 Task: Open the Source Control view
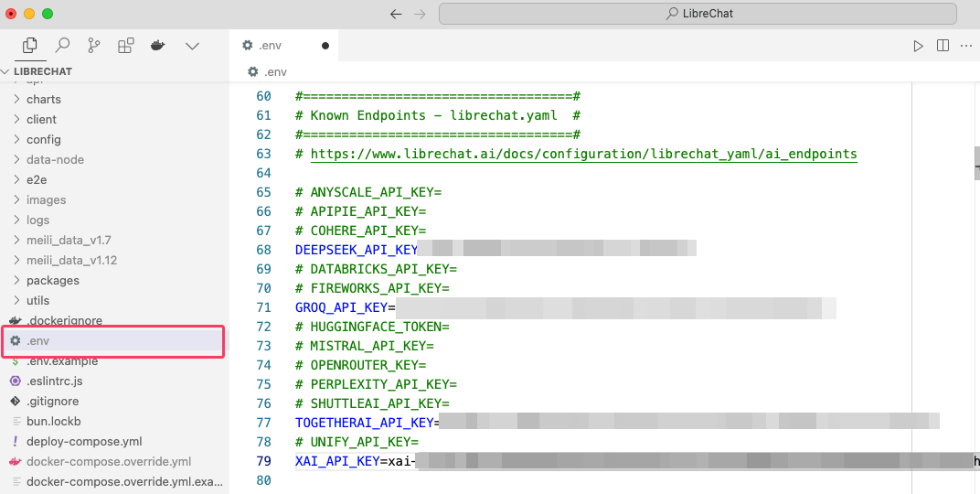tap(93, 45)
